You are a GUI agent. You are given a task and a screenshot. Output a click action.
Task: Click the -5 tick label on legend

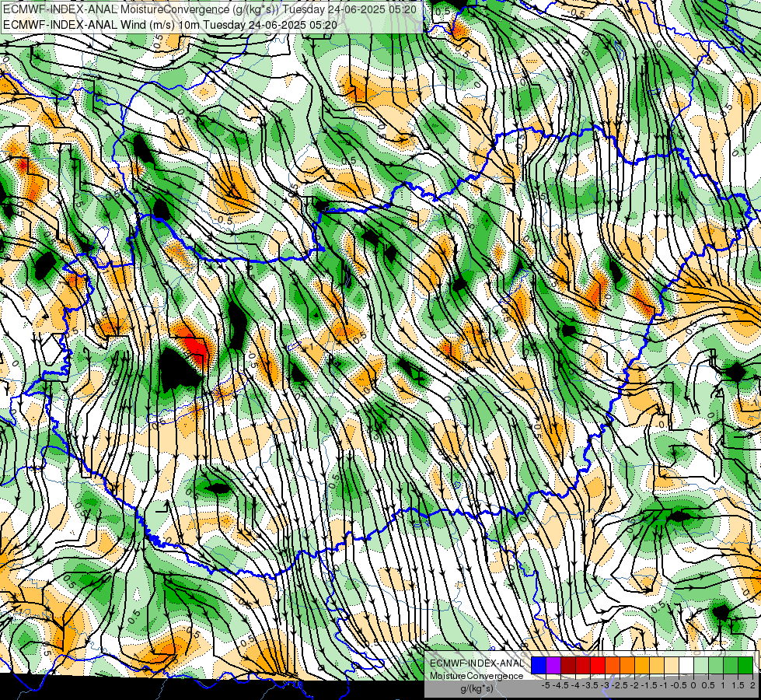546,685
